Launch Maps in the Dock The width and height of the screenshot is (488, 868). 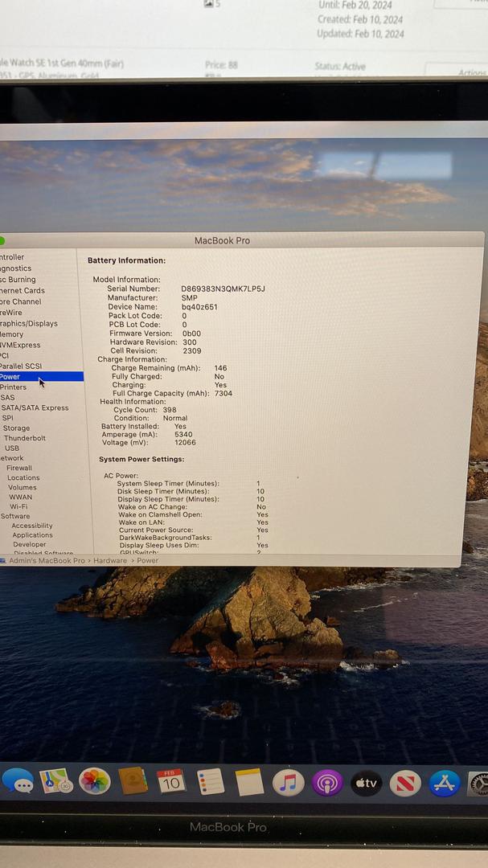tap(56, 781)
